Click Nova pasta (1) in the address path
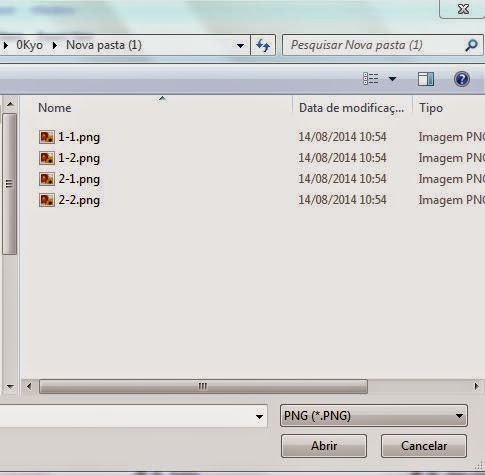Screen dimensions: 485x475 point(104,45)
